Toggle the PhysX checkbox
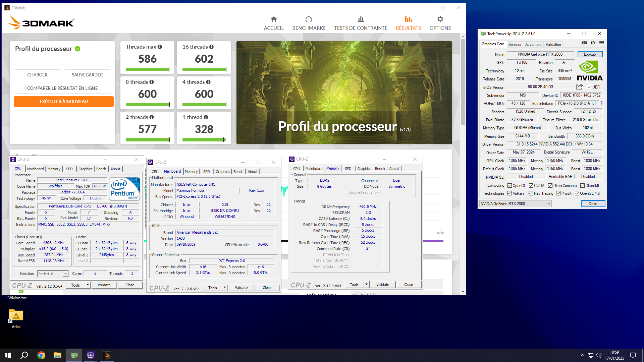The width and height of the screenshot is (644, 362). tap(558, 193)
